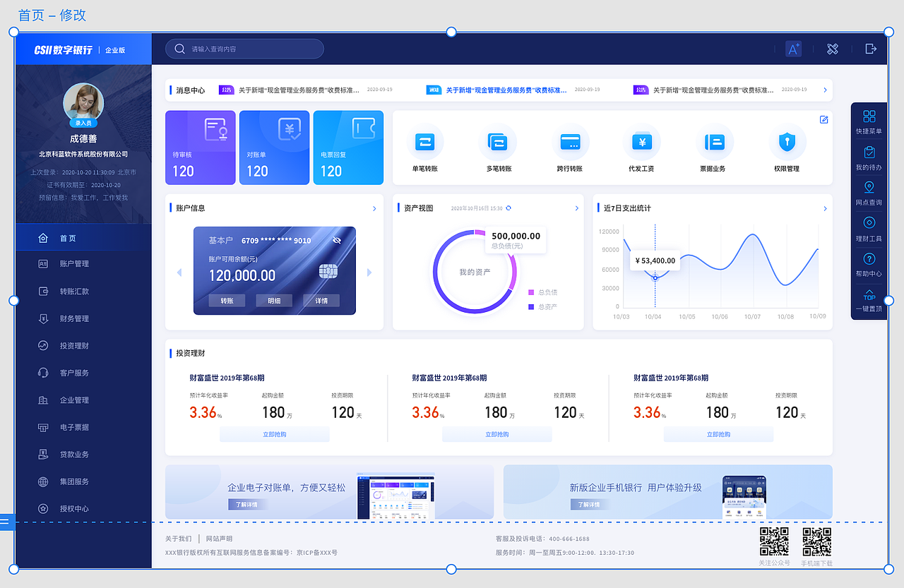Click 了解详情 on 企业电子对账单 banner
The height and width of the screenshot is (588, 904).
pyautogui.click(x=248, y=505)
